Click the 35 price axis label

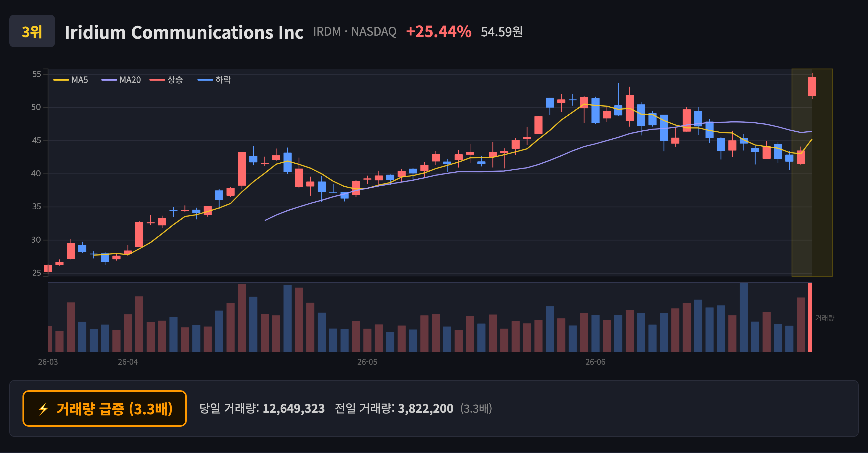[36, 207]
